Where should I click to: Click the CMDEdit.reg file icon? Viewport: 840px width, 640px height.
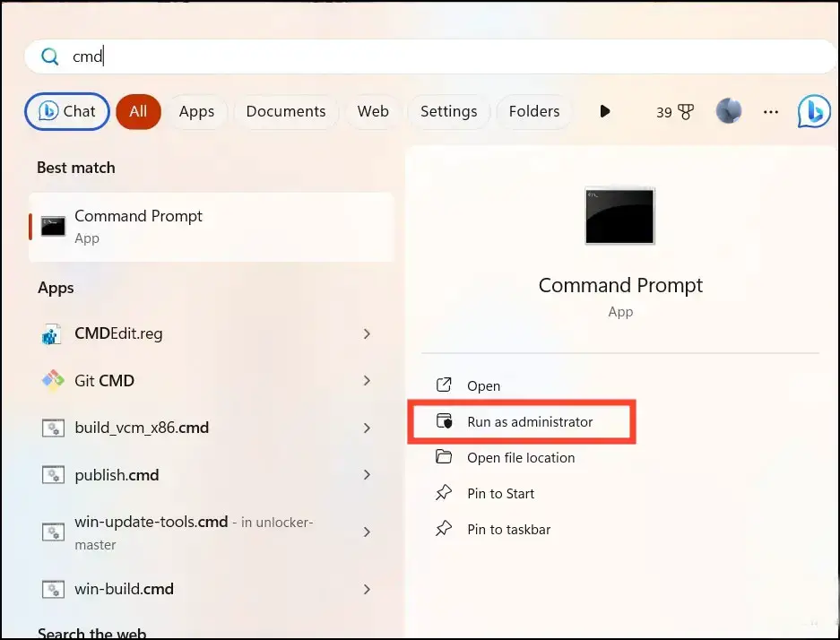tap(51, 334)
